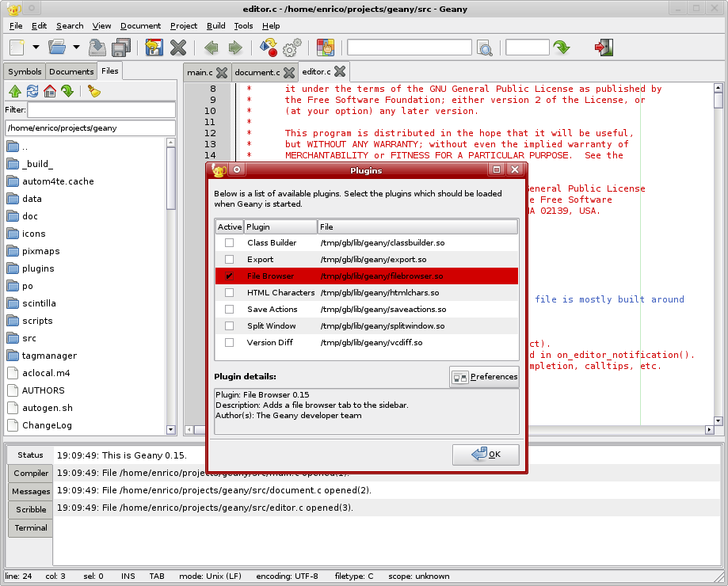Open the Compiler message tab
This screenshot has height=586, width=728.
(31, 474)
